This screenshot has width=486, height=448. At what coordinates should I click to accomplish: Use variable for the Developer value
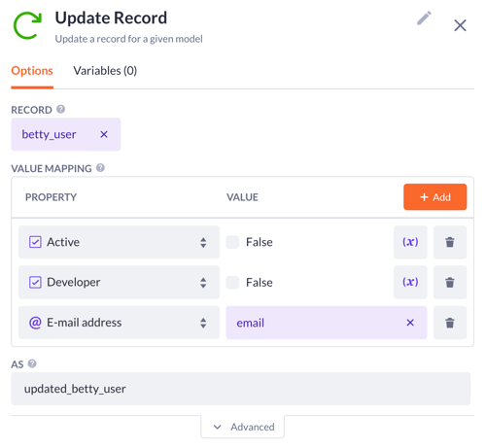tap(410, 282)
